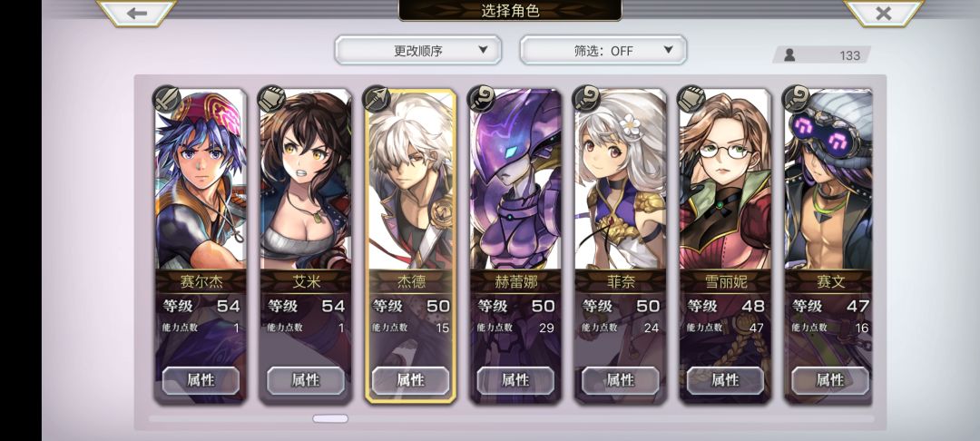This screenshot has width=980, height=441.
Task: Click the character count person icon
Action: pos(789,55)
